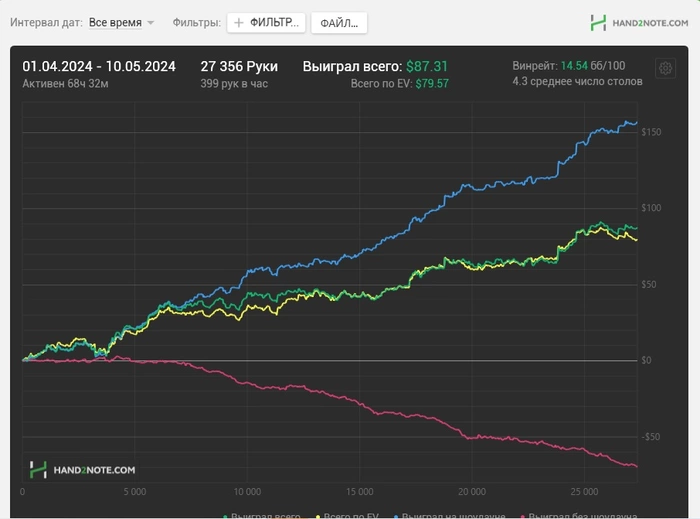
Task: Click the $50 y-axis label
Action: point(649,285)
